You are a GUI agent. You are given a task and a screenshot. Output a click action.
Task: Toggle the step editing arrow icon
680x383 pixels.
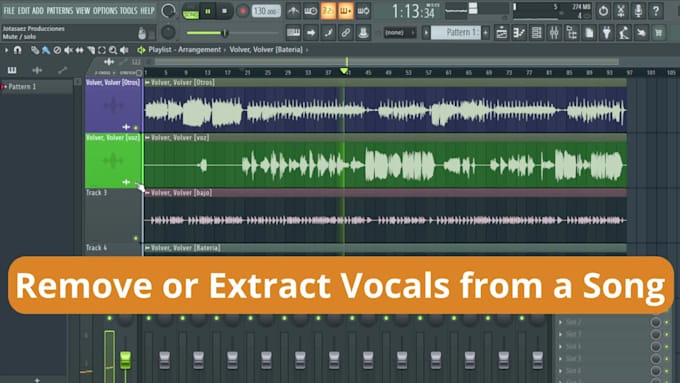click(x=311, y=33)
